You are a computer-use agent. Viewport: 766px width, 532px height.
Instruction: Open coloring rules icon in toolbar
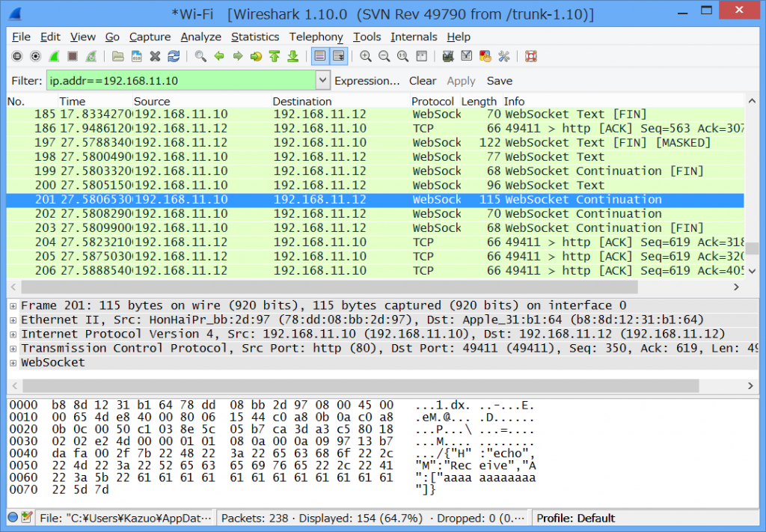tap(485, 56)
